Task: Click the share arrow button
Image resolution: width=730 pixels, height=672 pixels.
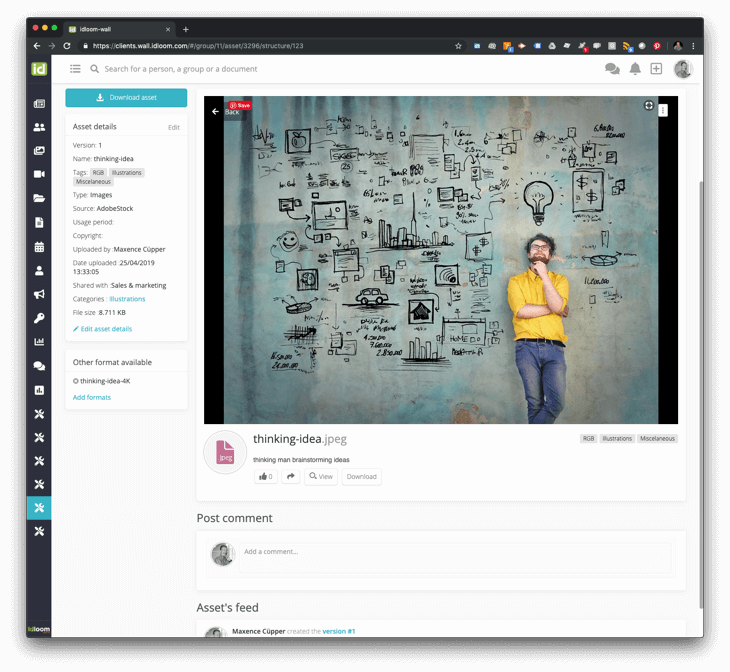Action: coord(290,476)
